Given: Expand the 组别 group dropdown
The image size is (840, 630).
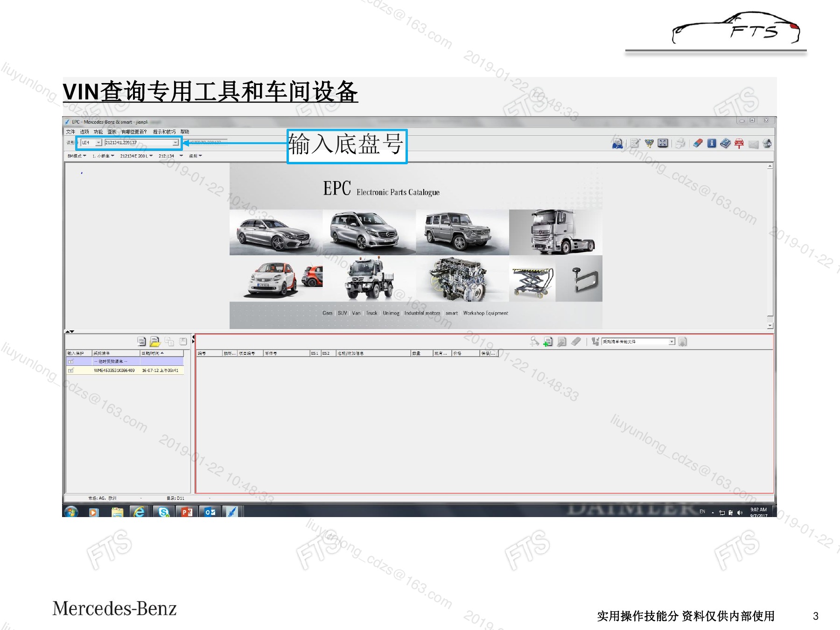Looking at the screenshot, I should coord(195,156).
